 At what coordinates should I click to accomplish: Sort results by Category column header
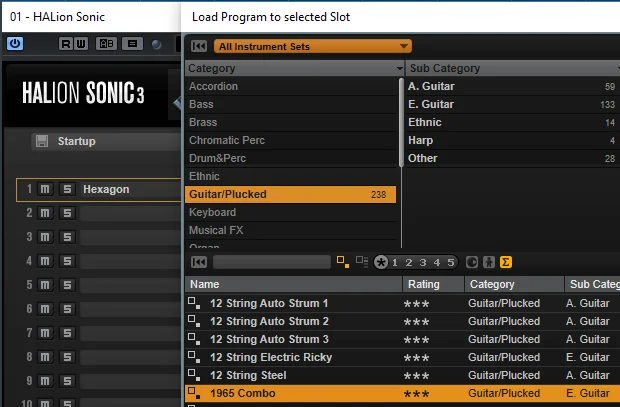click(514, 284)
